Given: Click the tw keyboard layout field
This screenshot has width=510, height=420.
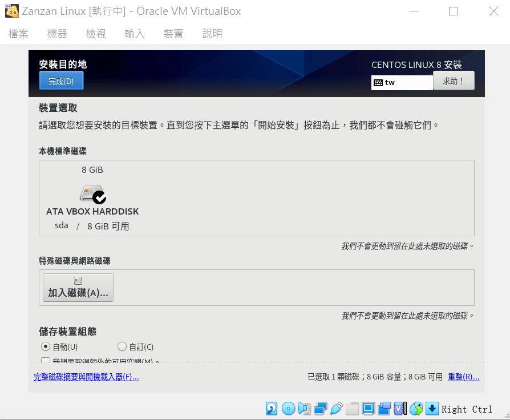Looking at the screenshot, I should click(402, 83).
